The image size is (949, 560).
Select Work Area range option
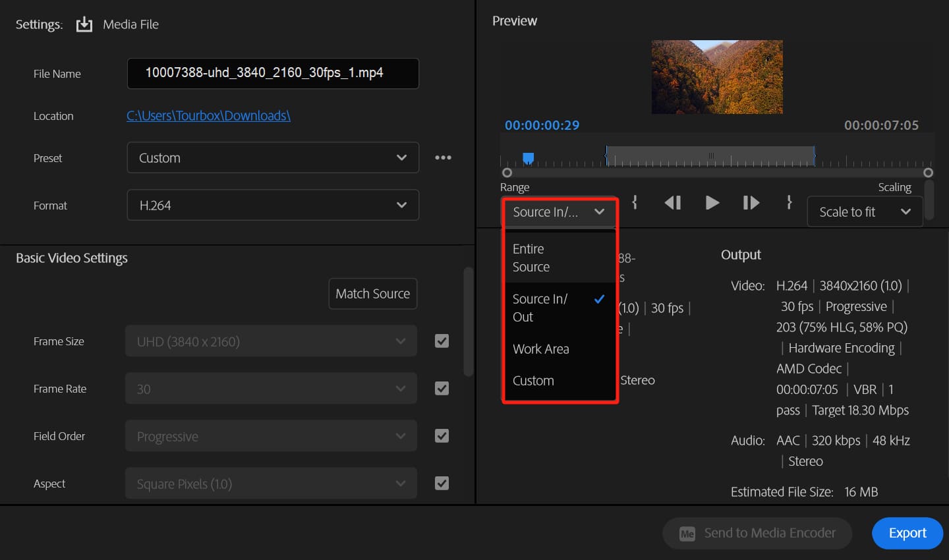tap(560, 349)
